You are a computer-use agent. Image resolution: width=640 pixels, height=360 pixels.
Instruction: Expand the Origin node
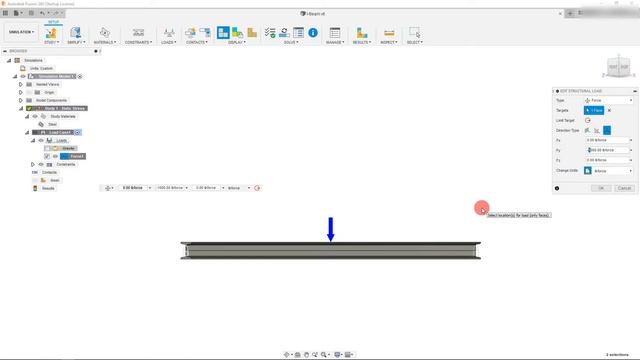point(21,92)
